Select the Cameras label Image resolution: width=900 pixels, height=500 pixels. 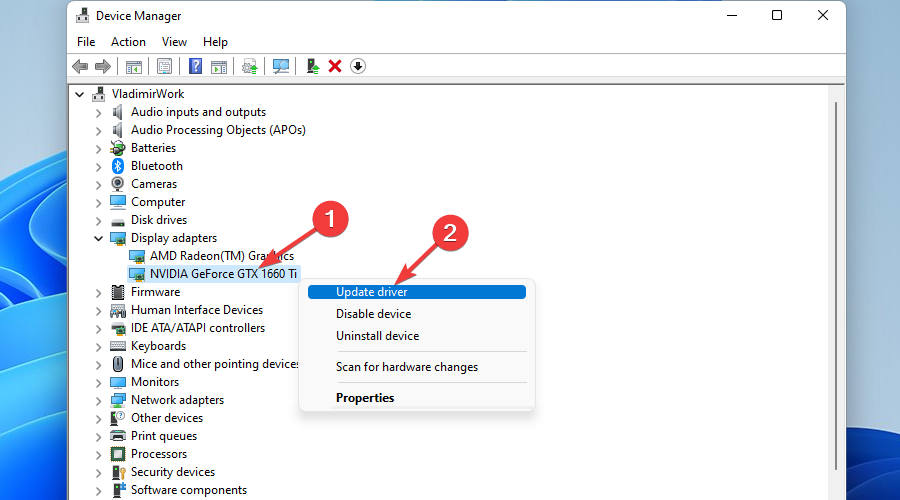154,184
